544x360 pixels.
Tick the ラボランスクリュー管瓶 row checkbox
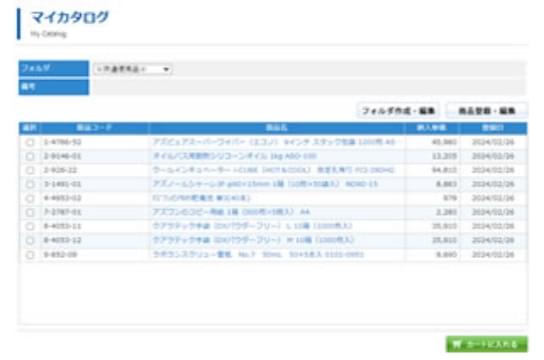[30, 255]
